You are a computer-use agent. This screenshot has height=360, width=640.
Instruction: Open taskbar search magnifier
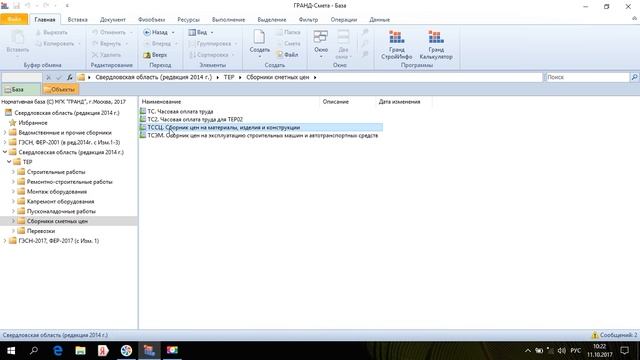(34, 350)
